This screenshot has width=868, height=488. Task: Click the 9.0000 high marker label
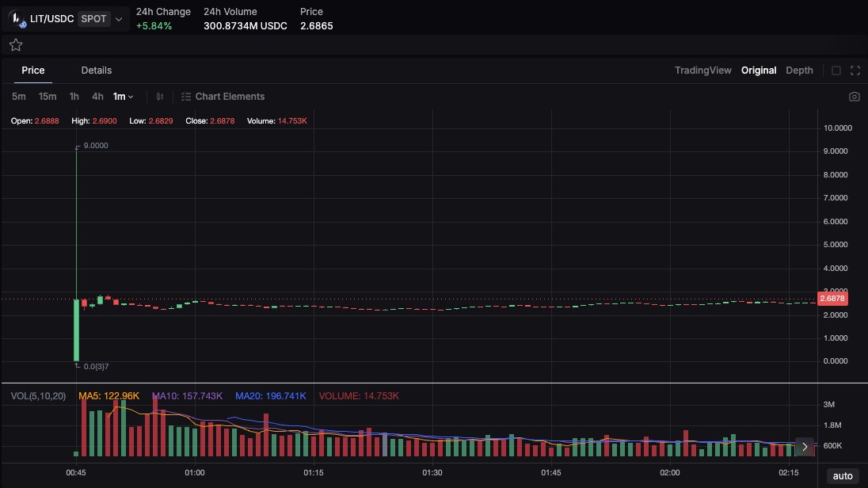click(96, 146)
